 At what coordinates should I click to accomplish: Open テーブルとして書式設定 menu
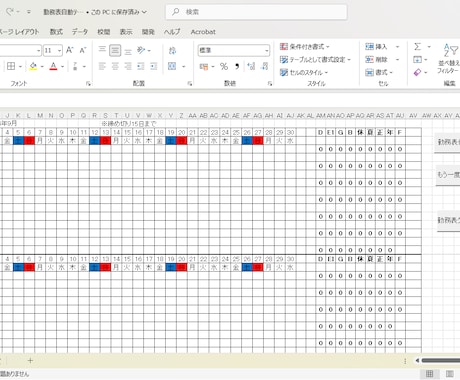pos(315,60)
